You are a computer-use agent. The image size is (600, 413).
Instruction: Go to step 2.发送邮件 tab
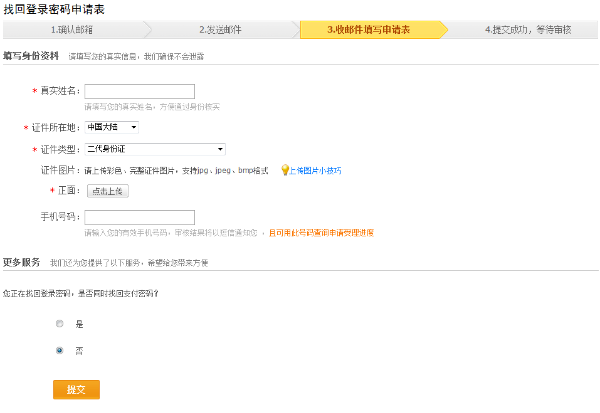[224, 30]
